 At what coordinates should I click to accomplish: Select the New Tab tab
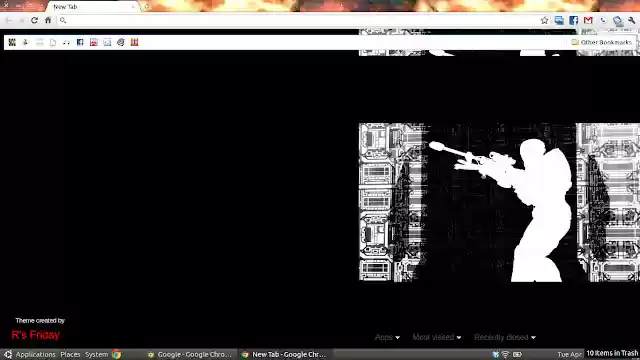point(92,7)
